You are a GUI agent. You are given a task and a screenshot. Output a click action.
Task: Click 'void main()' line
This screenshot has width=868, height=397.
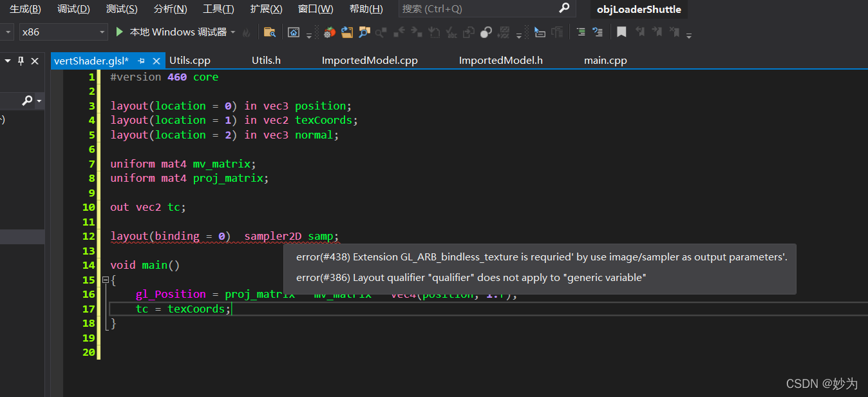pos(145,265)
